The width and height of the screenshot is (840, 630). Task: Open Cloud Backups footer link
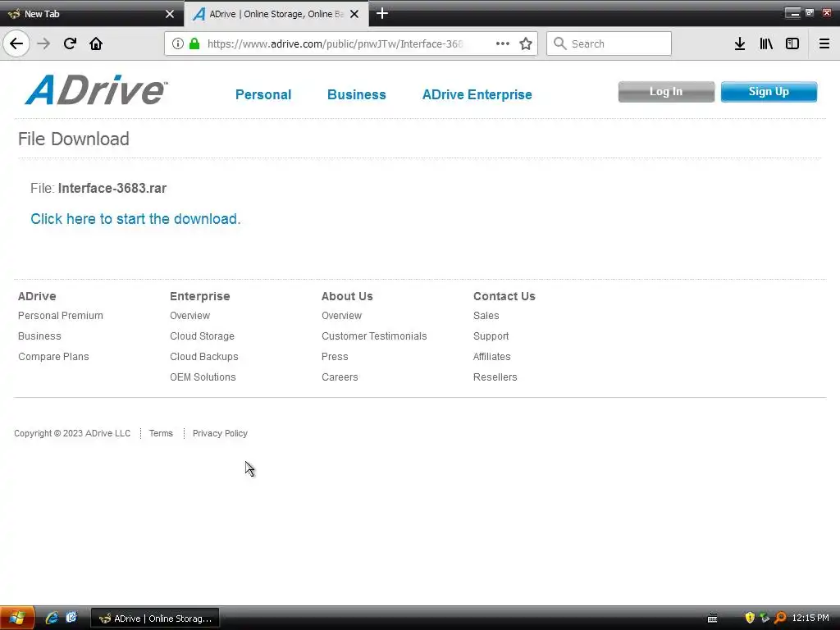click(204, 356)
